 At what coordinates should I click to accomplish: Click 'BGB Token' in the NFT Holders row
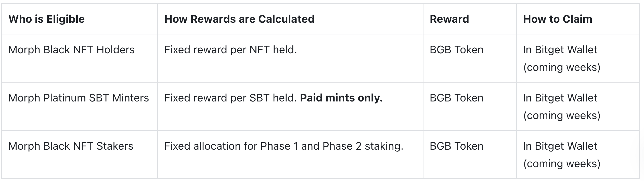point(457,50)
